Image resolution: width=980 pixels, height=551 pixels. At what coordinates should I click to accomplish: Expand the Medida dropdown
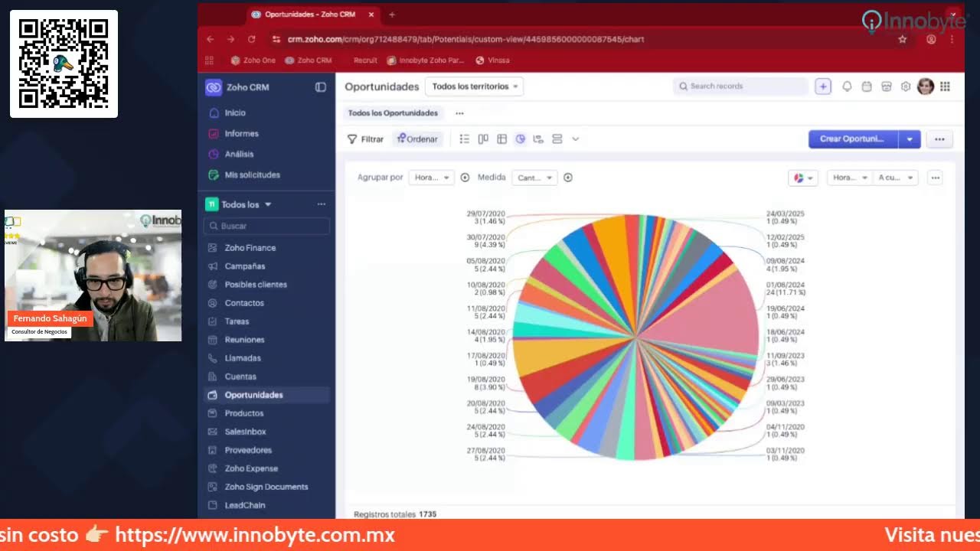coord(534,178)
